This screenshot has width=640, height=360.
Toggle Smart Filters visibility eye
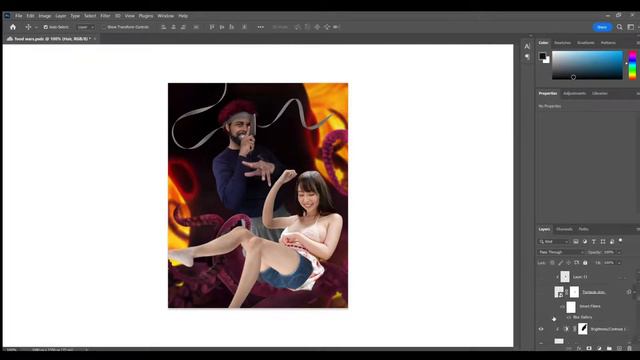pos(562,306)
